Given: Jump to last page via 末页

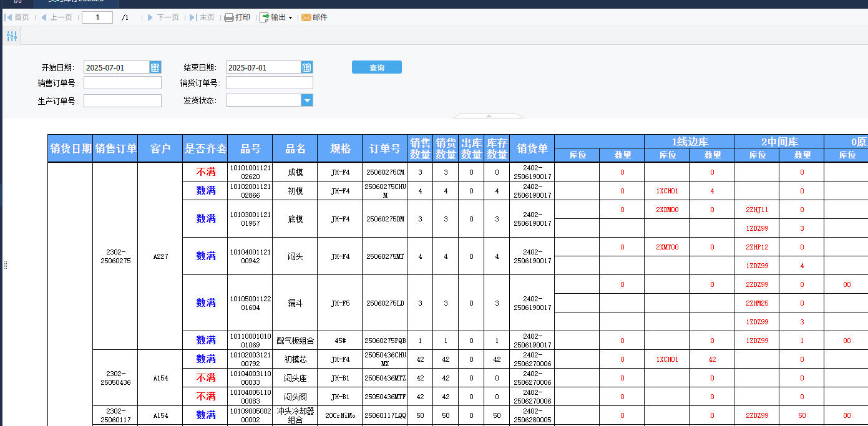Looking at the screenshot, I should pos(202,17).
